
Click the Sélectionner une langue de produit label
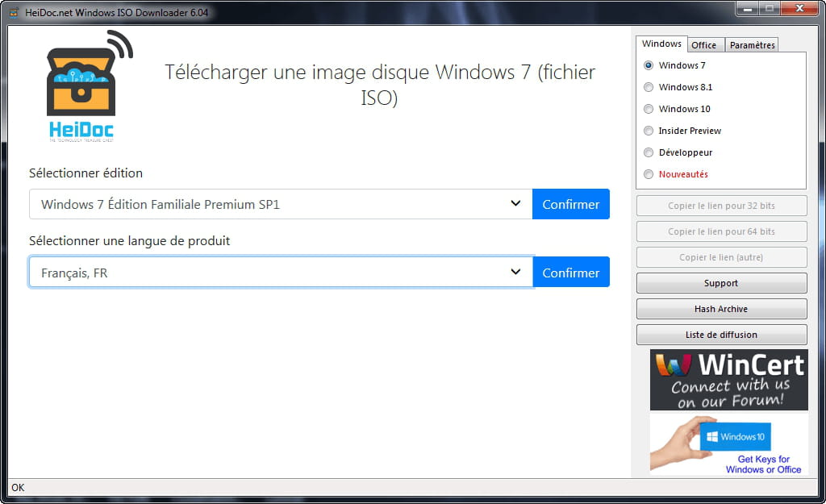tap(130, 241)
